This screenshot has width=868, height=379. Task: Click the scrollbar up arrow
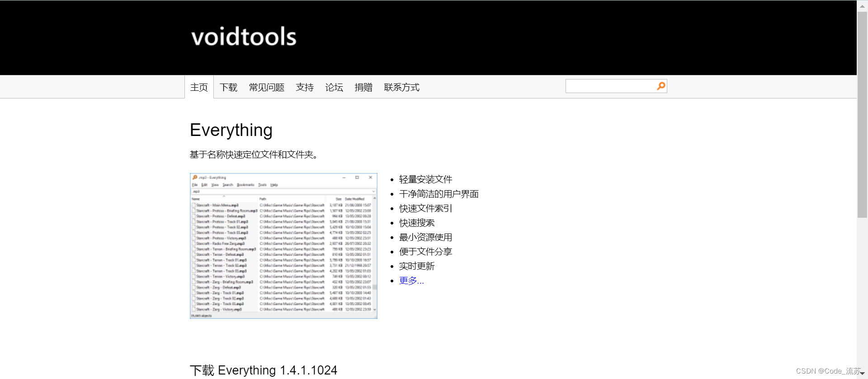pyautogui.click(x=862, y=6)
